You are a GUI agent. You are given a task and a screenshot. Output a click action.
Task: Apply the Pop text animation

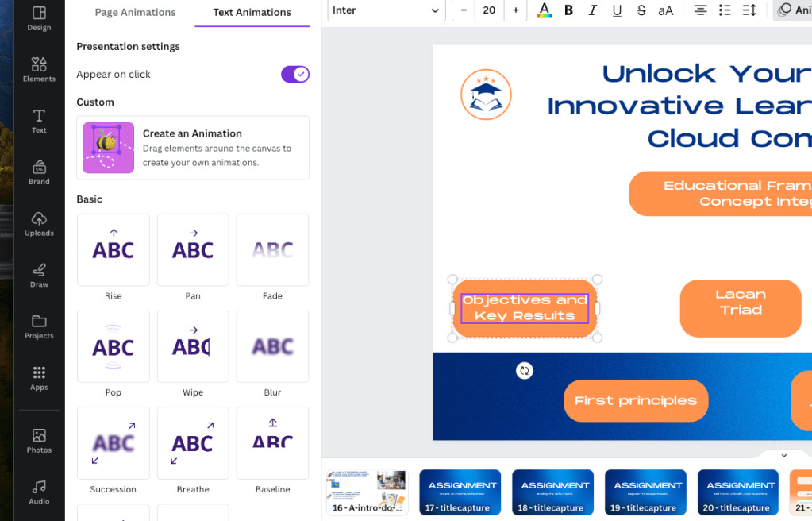coord(114,346)
